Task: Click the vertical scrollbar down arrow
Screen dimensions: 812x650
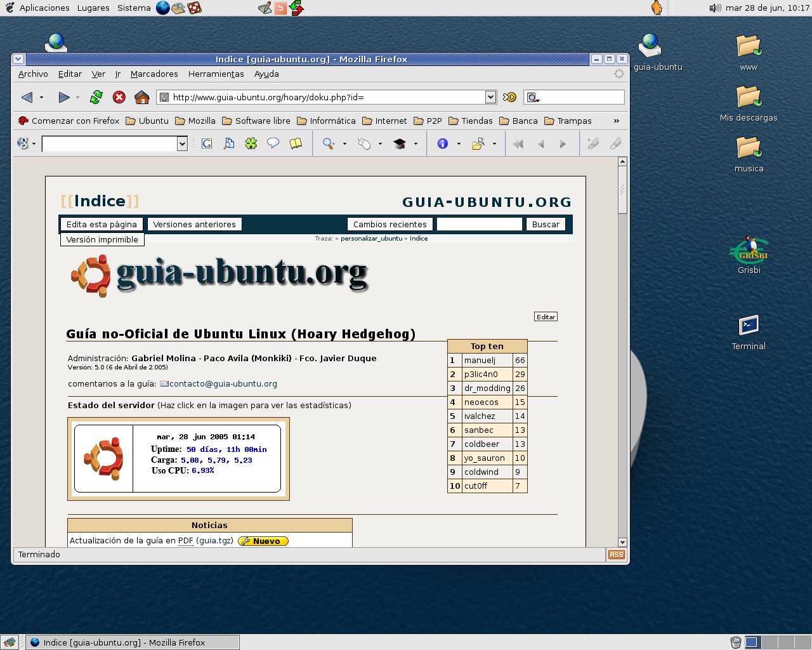Action: tap(622, 542)
